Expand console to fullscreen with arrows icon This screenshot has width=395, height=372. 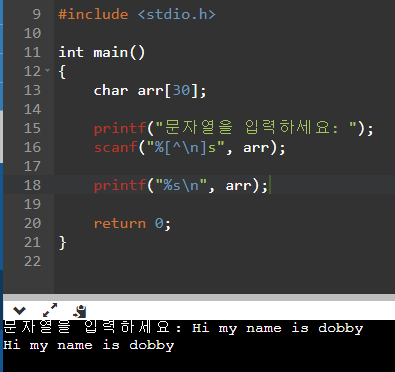(x=50, y=310)
